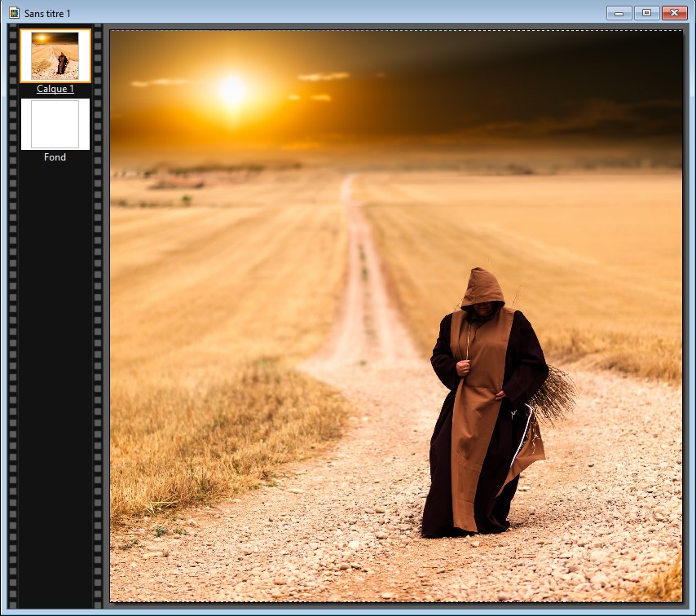Click the small cloud left of the sun

159,82
